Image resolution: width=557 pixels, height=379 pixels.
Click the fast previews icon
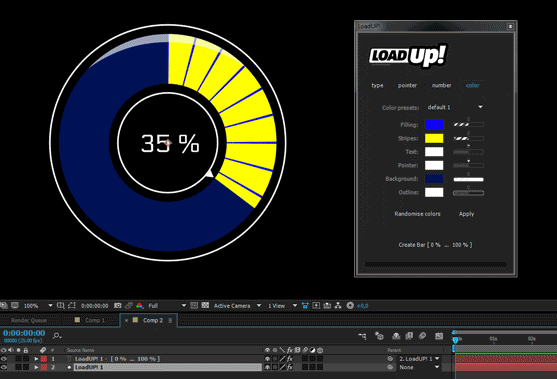pyautogui.click(x=316, y=305)
